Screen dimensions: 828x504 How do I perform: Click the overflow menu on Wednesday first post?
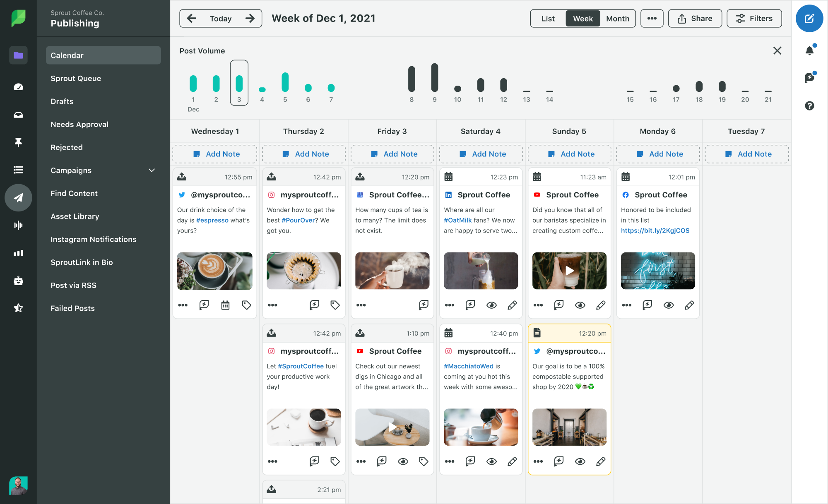pos(182,305)
